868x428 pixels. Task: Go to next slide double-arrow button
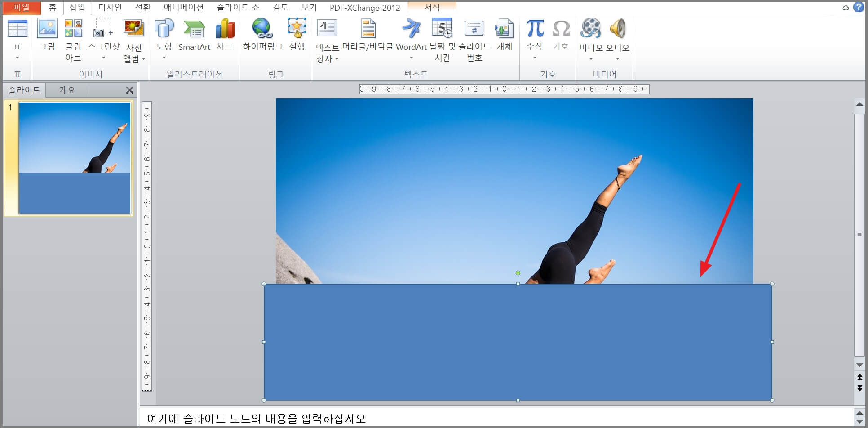pyautogui.click(x=859, y=388)
